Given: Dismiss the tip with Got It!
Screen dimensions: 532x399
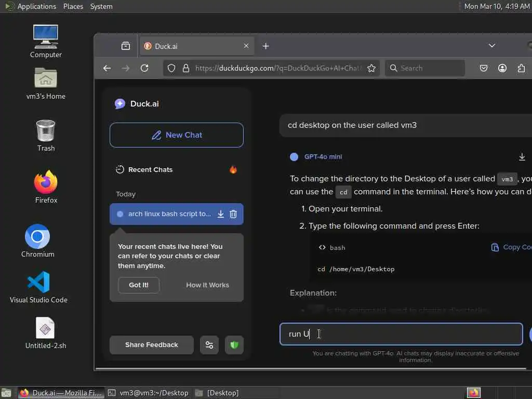Looking at the screenshot, I should tap(138, 285).
